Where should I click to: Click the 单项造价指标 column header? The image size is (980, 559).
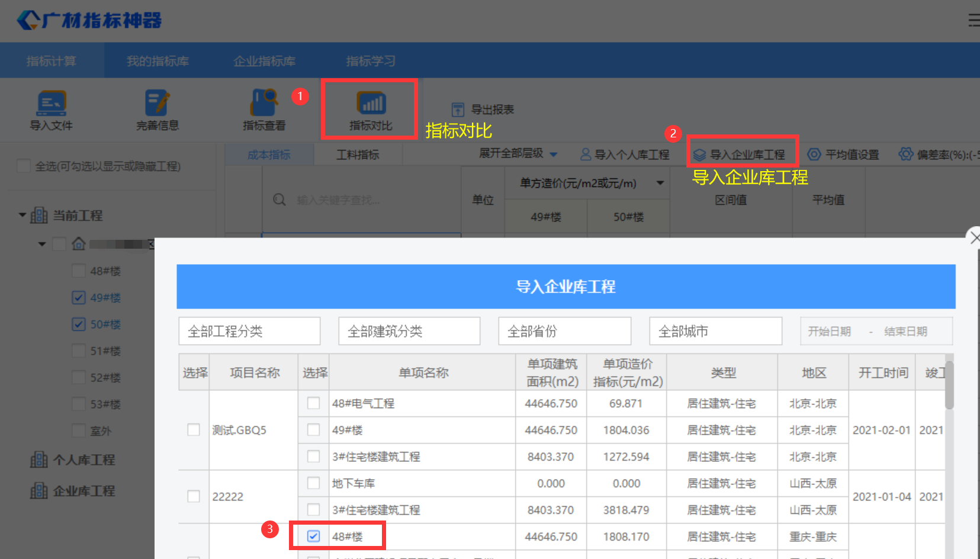click(628, 372)
